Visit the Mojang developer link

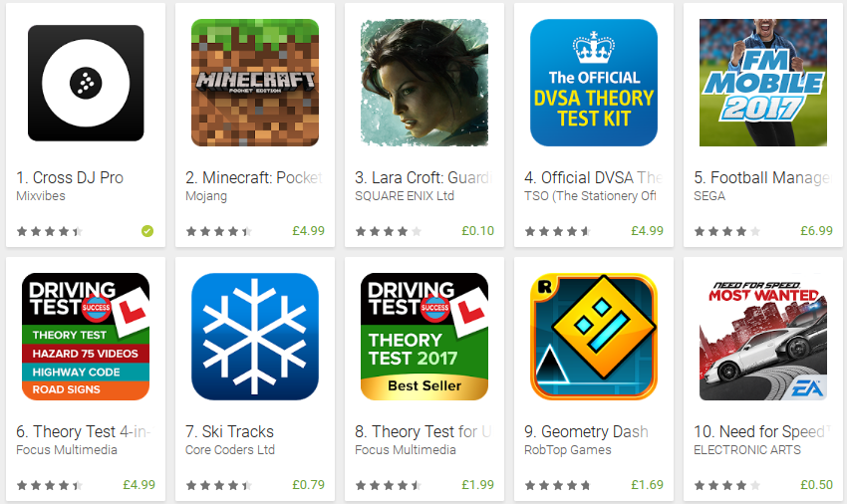[x=206, y=196]
